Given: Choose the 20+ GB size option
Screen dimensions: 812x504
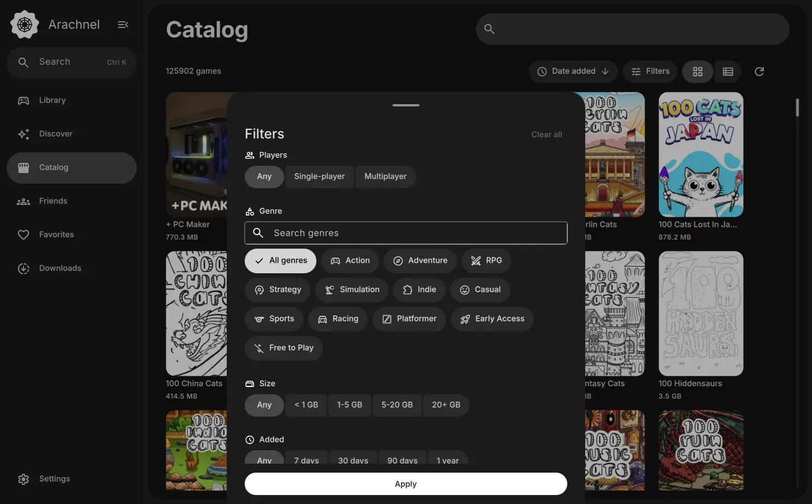Looking at the screenshot, I should [446, 405].
